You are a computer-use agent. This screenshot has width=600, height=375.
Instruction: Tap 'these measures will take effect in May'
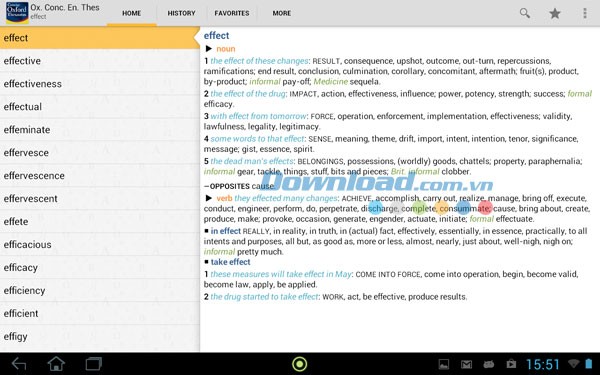pyautogui.click(x=281, y=274)
